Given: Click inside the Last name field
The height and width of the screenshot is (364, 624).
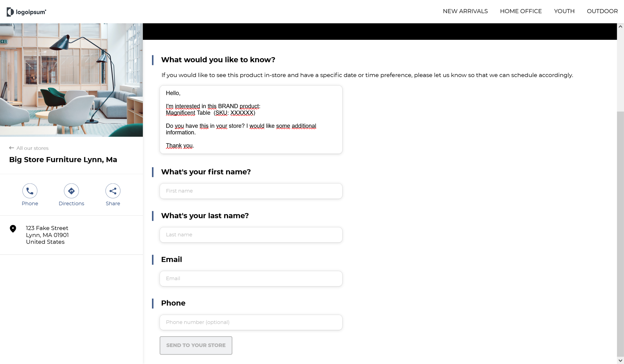Looking at the screenshot, I should point(251,235).
